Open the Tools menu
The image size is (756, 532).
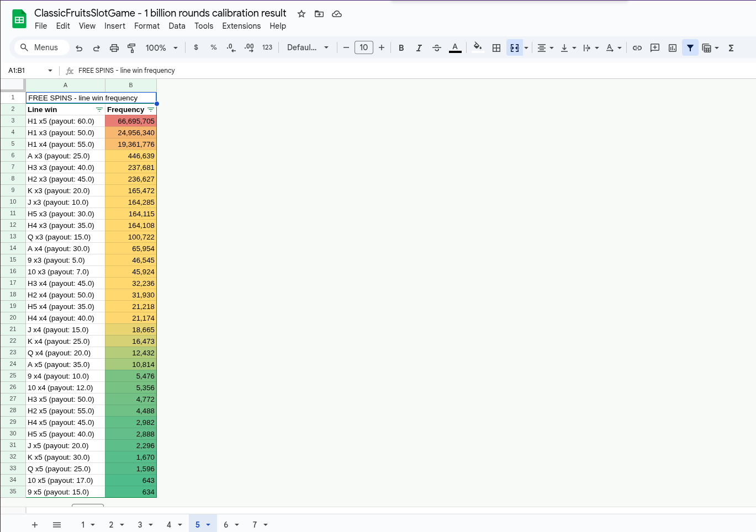coord(204,26)
